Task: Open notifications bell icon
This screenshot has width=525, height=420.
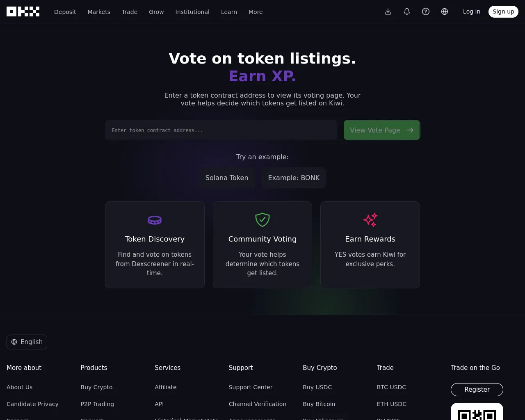Action: (407, 11)
